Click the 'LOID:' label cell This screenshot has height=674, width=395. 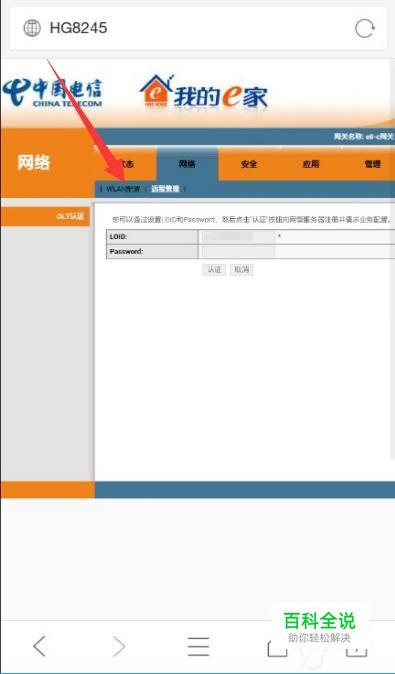[x=152, y=237]
